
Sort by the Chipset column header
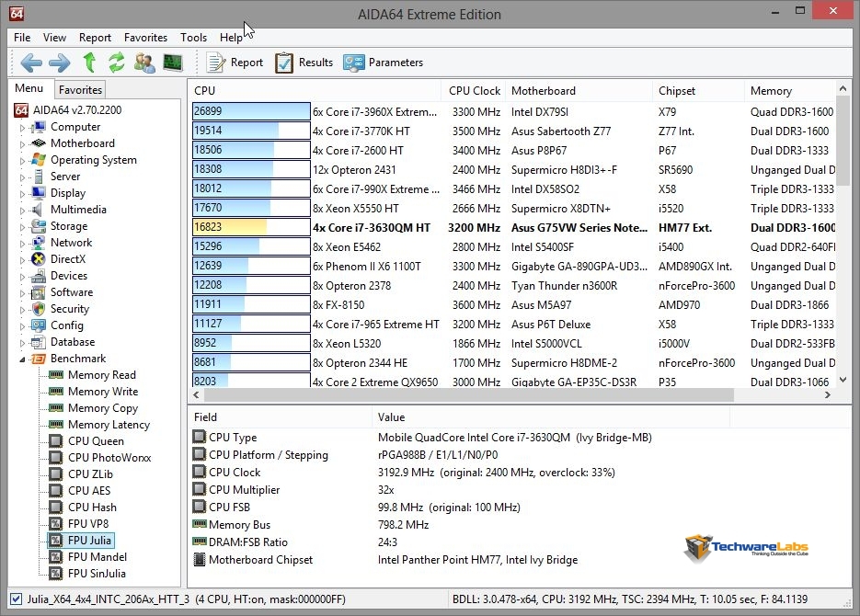coord(698,91)
